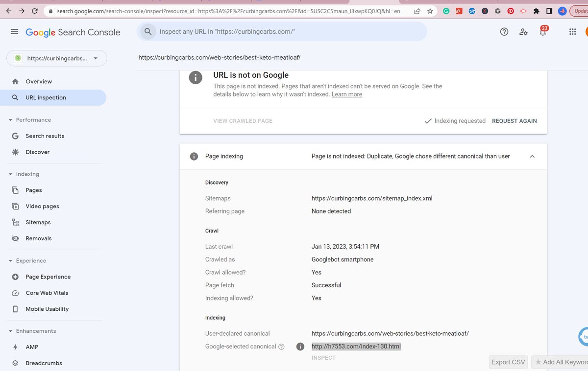Click the highlighted h7553.com canonical URL
588x371 pixels.
[356, 347]
